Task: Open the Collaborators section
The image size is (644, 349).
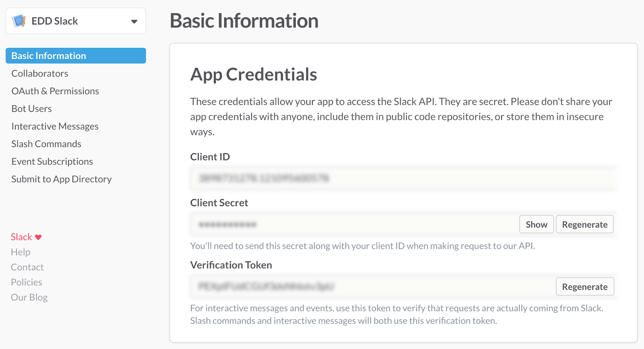Action: click(40, 74)
